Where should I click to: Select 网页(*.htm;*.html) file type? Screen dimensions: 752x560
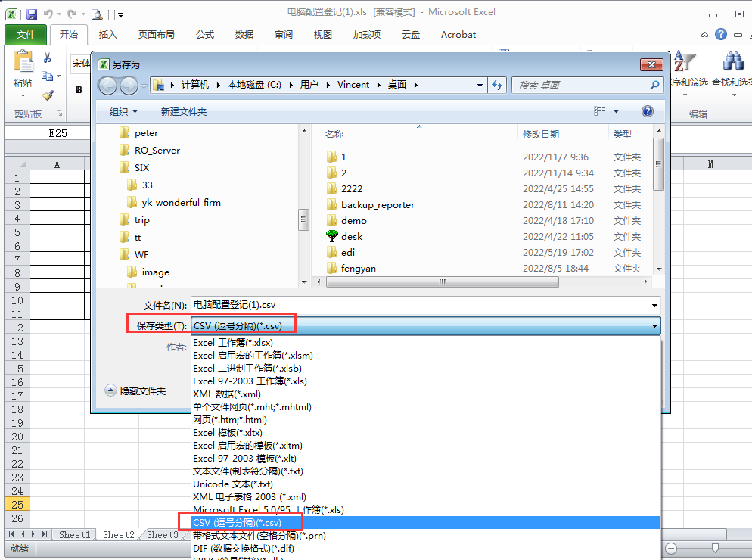426,420
